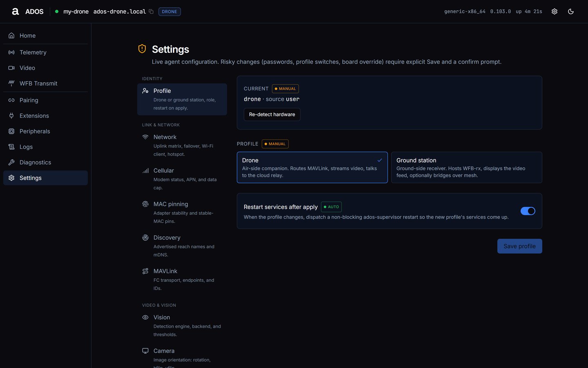Click the MAC pinning fingerprint icon
This screenshot has width=588, height=368.
point(145,204)
